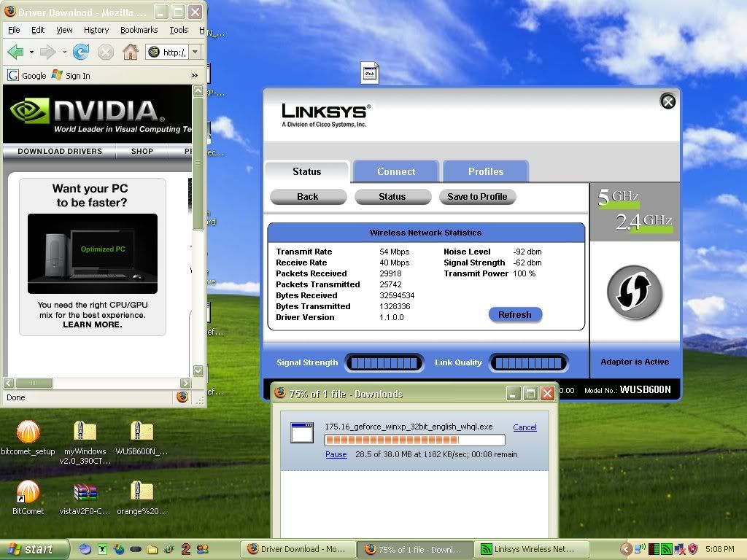Click the download progress bar
Image resolution: width=747 pixels, height=560 pixels.
414,440
